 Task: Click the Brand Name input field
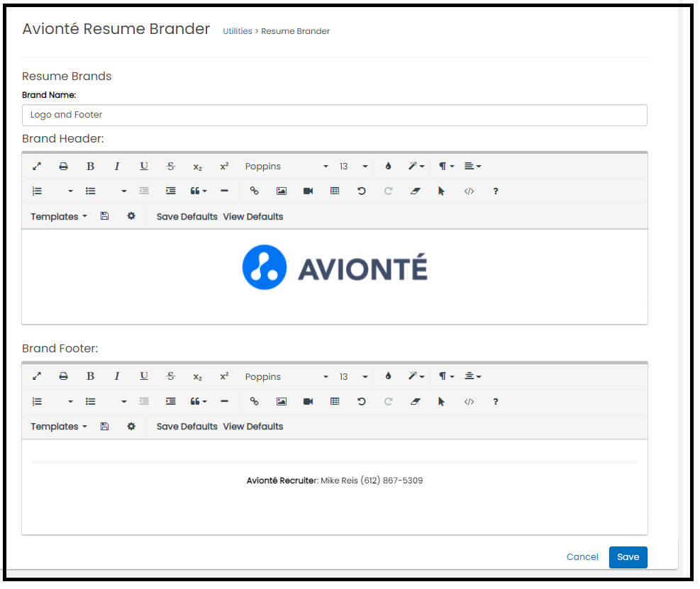pyautogui.click(x=334, y=115)
